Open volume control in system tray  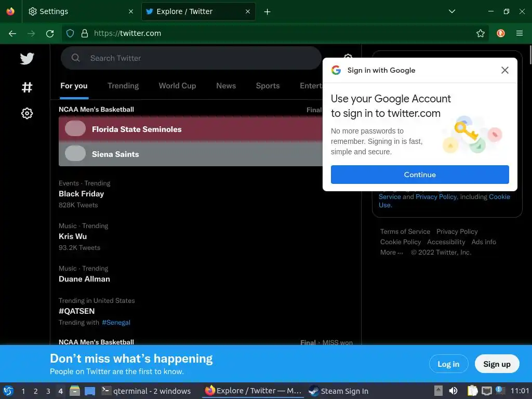[x=453, y=391]
